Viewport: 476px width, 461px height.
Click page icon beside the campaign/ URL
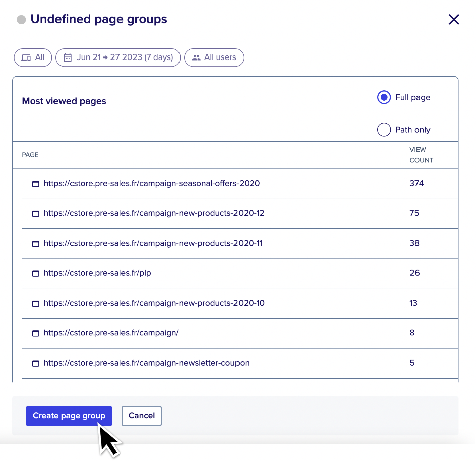(x=36, y=333)
